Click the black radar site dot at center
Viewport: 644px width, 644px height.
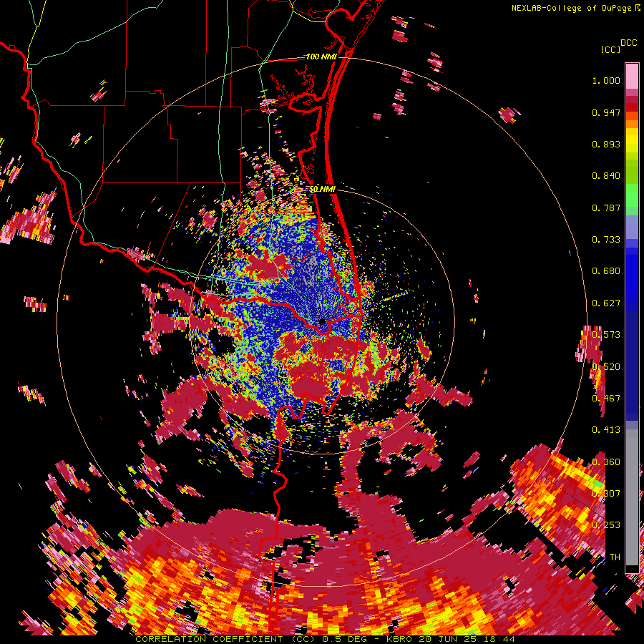(322, 321)
